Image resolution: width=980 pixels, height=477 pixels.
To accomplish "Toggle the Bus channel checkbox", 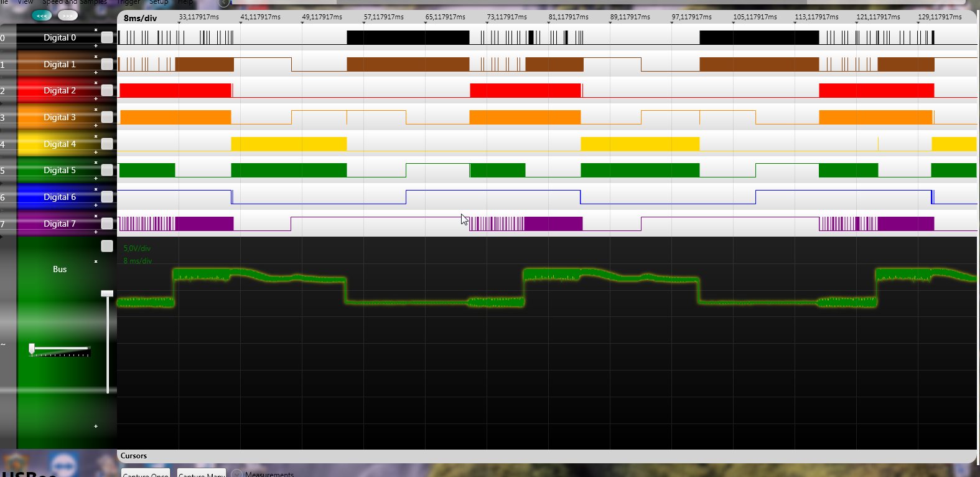I will 107,246.
